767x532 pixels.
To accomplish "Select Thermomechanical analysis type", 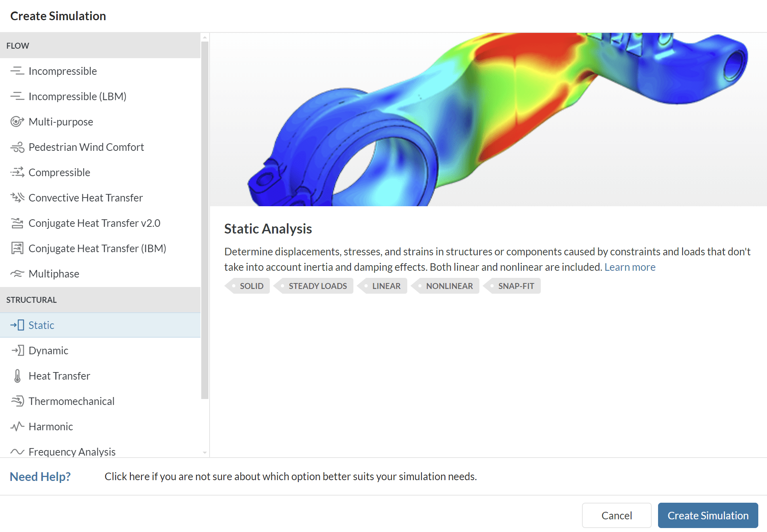I will click(71, 401).
